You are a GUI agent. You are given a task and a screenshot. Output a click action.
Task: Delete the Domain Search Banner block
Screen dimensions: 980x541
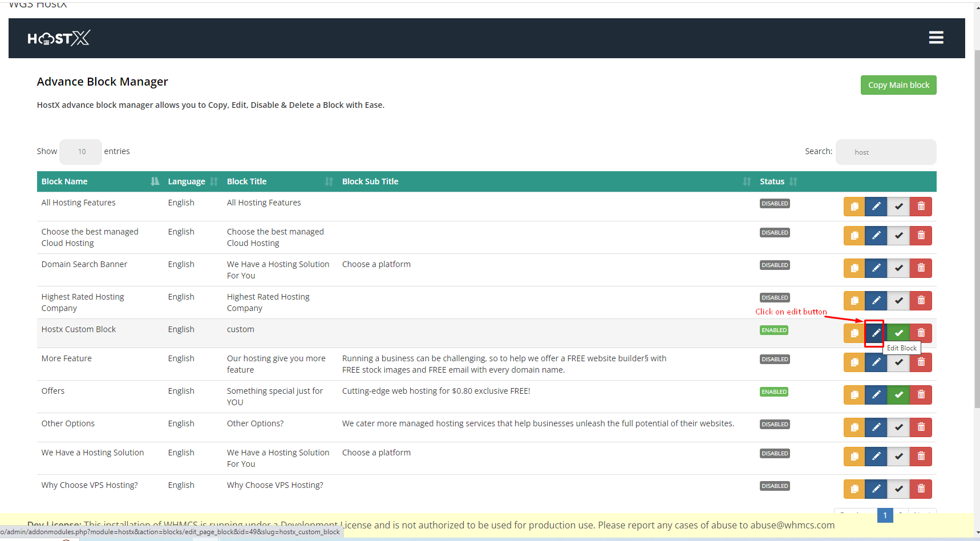[x=921, y=268]
